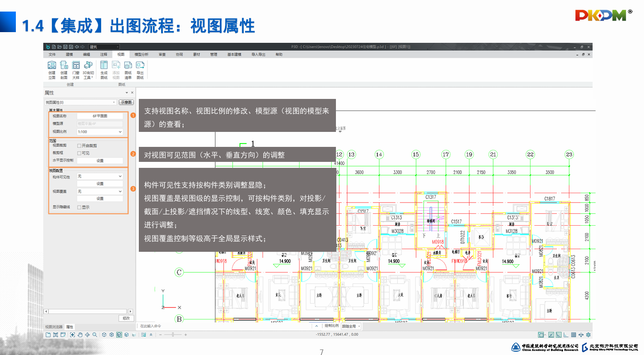Toggle the grid icon in status bar
Screen dimensions: 644x355
pyautogui.click(x=573, y=335)
